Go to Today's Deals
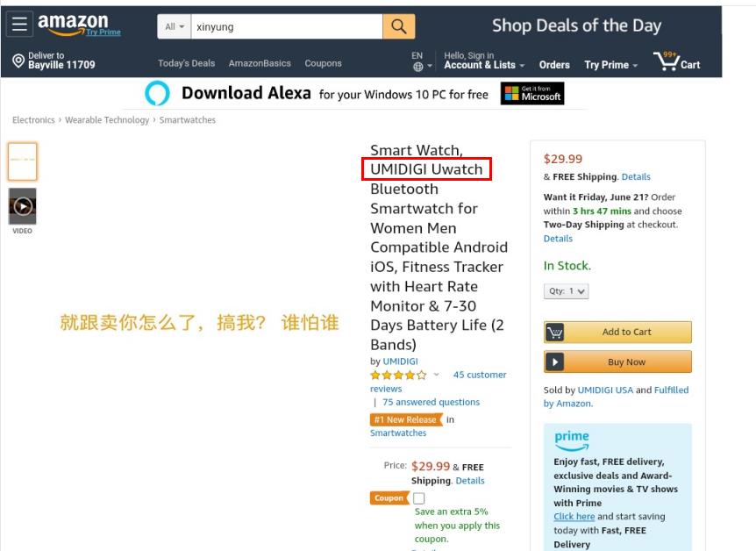This screenshot has width=756, height=551. pos(186,63)
